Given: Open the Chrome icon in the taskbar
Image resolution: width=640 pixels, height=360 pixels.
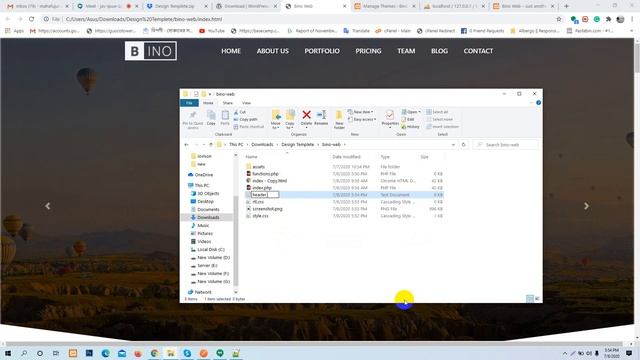Looking at the screenshot, I should (154, 353).
